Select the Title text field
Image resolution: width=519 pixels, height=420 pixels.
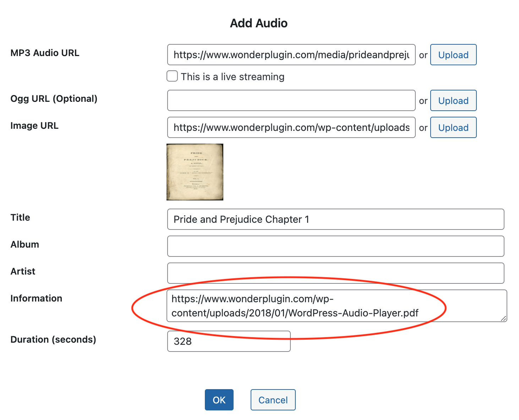[335, 219]
